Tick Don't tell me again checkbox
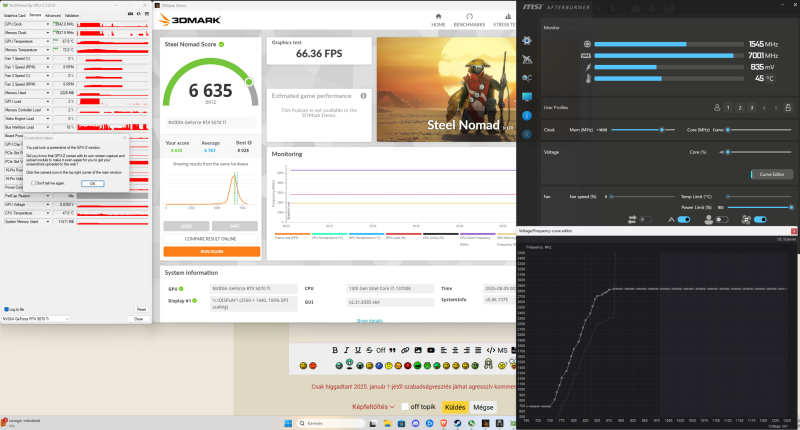The width and height of the screenshot is (800, 430). coord(34,183)
